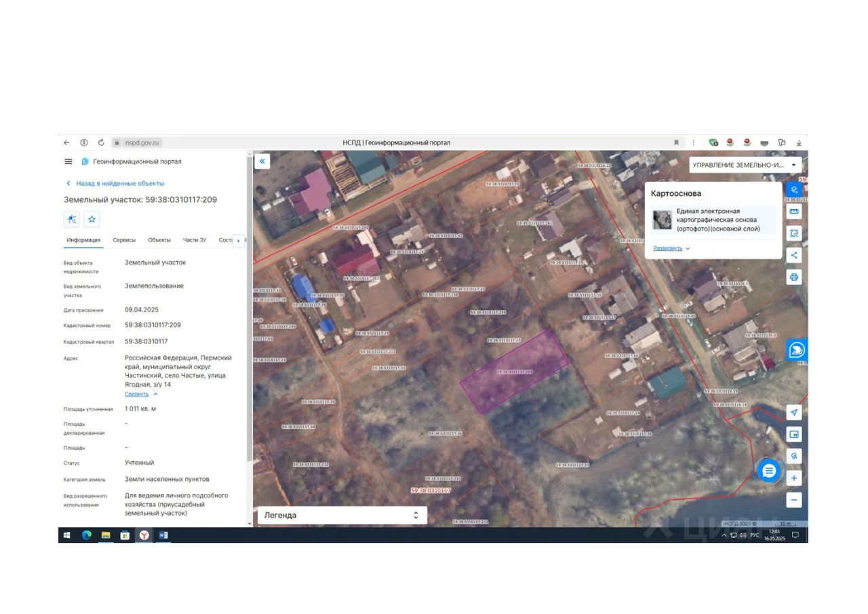
Task: Click the highlighted purple parcel on map
Action: pos(514,372)
